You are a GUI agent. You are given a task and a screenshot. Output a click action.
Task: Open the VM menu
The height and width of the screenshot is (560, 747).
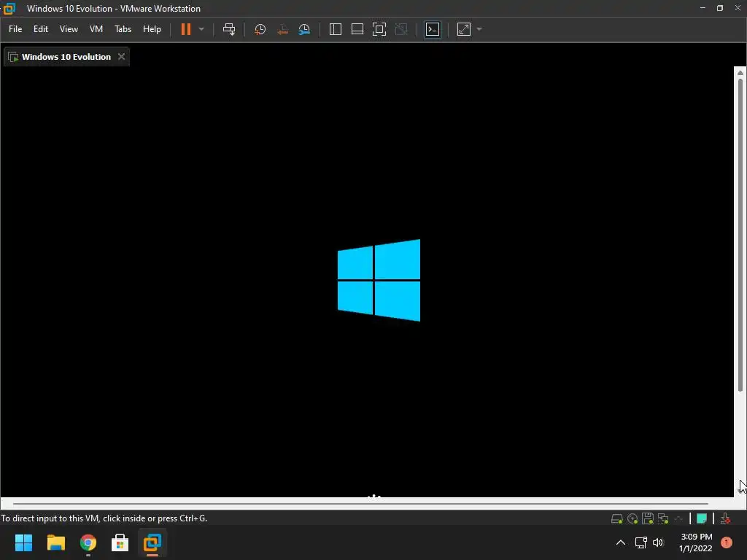point(96,29)
